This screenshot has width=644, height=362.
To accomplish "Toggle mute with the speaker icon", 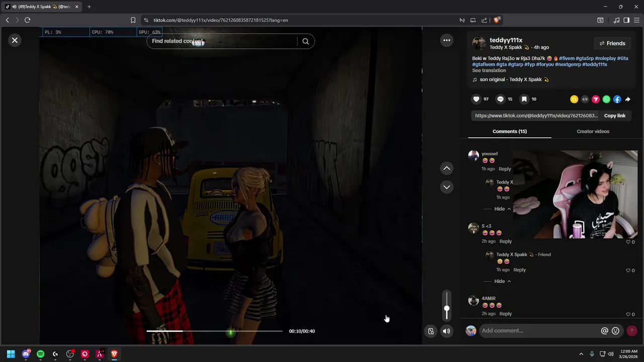I will 446,331.
